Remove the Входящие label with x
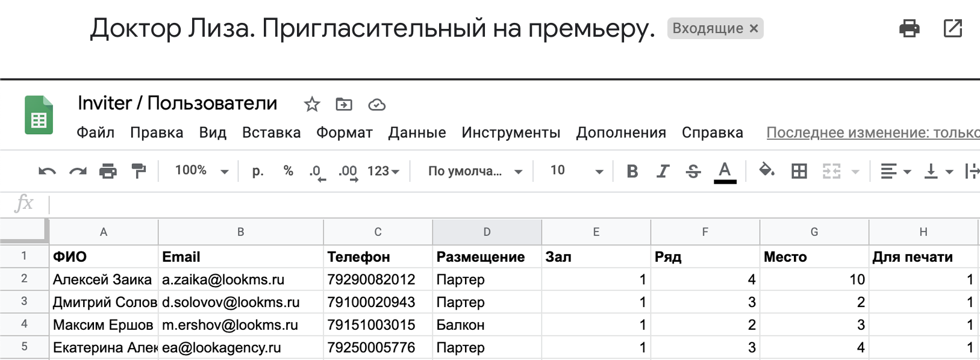980x360 pixels. [754, 28]
